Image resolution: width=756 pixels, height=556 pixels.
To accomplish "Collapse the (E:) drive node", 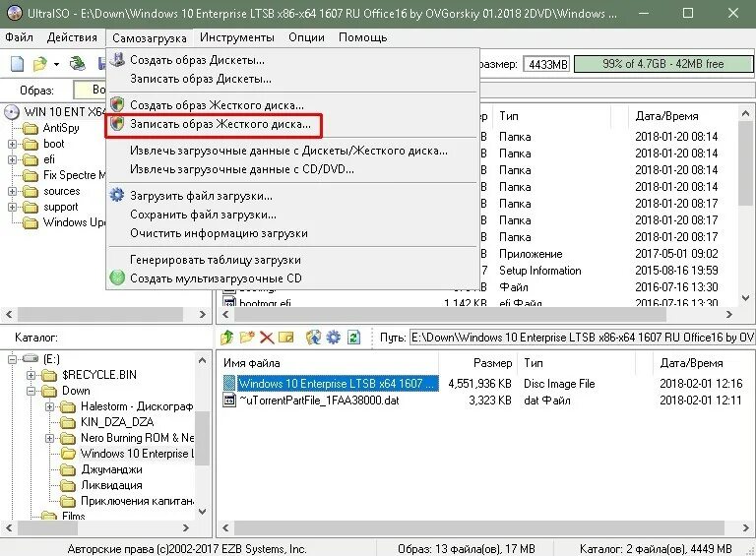I will click(12, 359).
